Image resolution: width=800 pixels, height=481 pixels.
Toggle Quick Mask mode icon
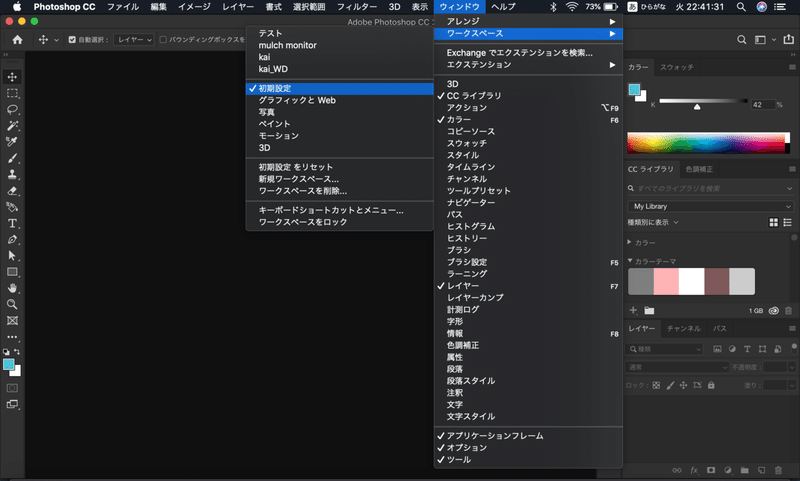[x=12, y=388]
